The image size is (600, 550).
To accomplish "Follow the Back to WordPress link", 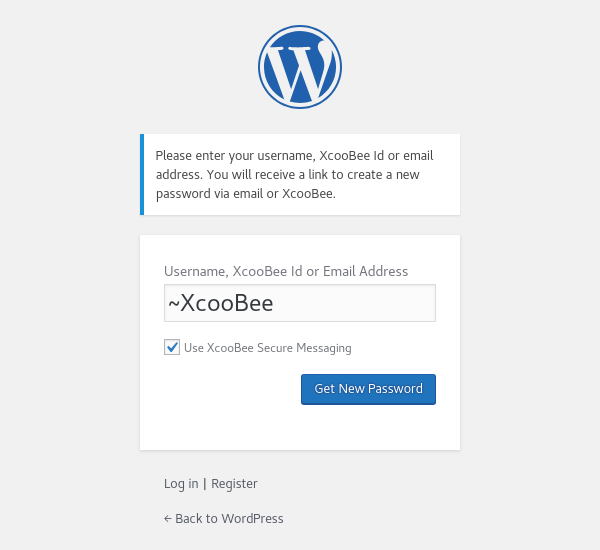I will [224, 519].
